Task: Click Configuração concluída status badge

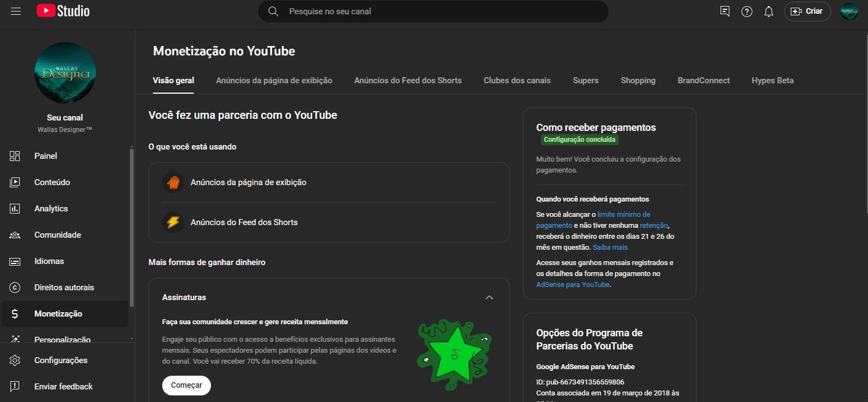Action: [x=579, y=140]
